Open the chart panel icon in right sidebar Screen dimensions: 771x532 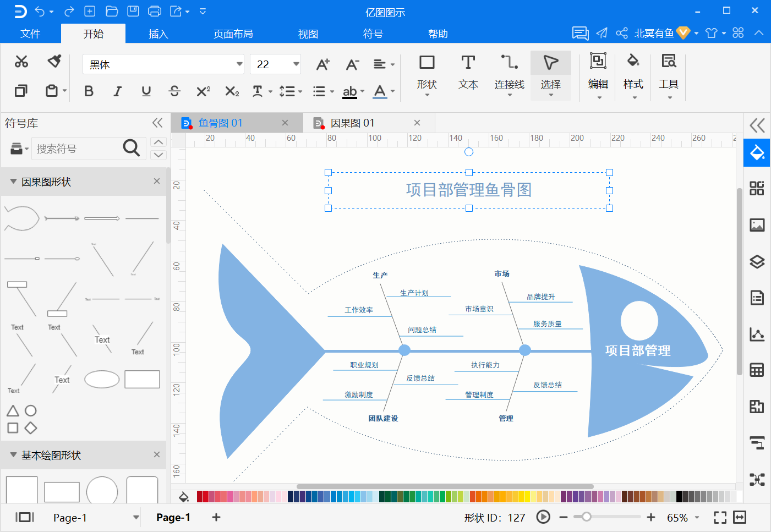pyautogui.click(x=757, y=334)
